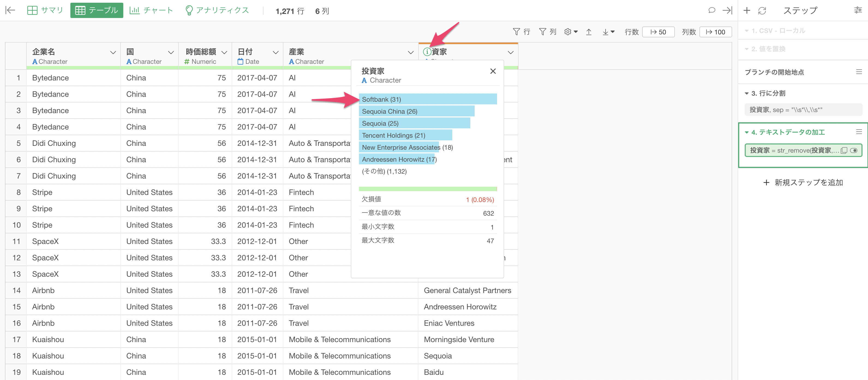
Task: Toggle the str_remove step enable switch
Action: pos(854,150)
